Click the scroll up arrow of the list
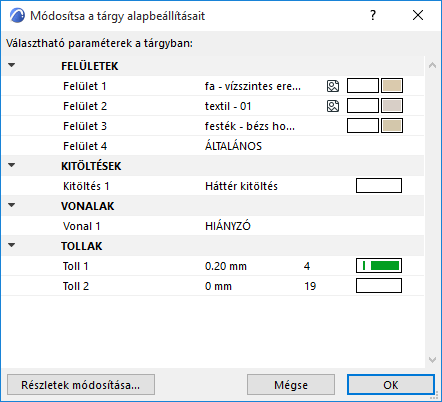Image resolution: width=442 pixels, height=402 pixels. (432, 65)
